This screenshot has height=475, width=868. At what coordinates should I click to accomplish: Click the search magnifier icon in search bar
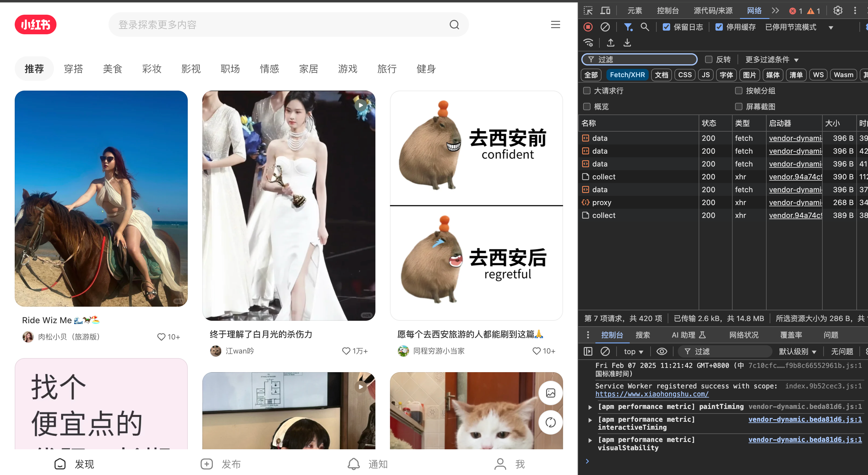(454, 24)
